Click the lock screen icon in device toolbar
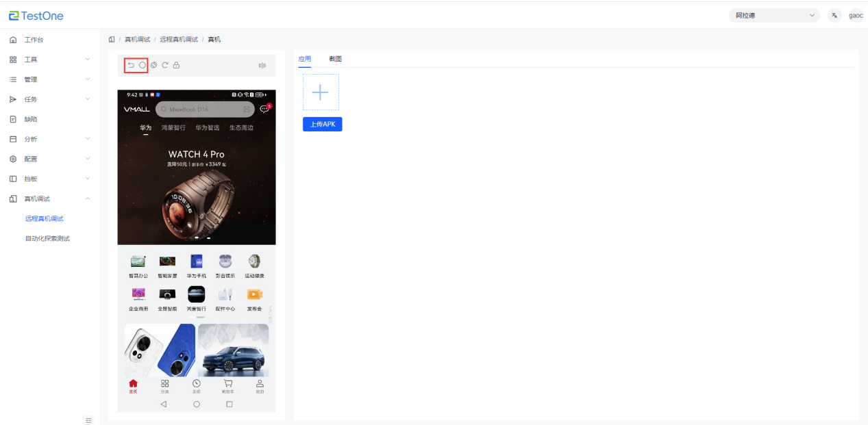Screen dimensions: 868x425 (x=176, y=65)
